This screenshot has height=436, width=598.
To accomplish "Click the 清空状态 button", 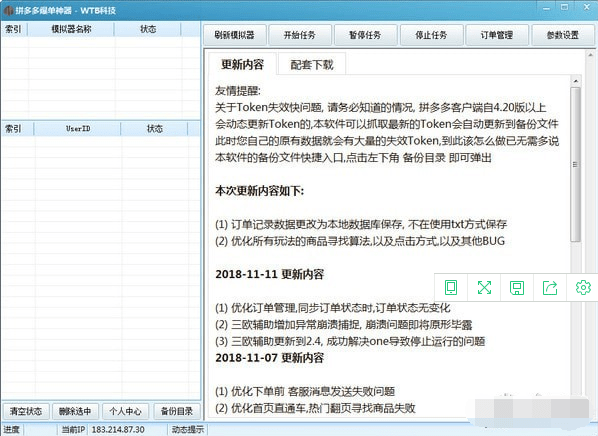I will pos(26,411).
